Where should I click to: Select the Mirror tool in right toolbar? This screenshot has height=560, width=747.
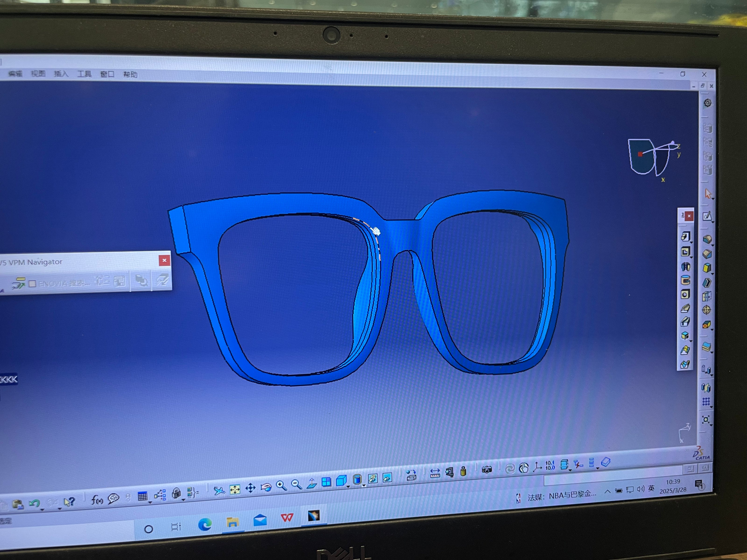(706, 388)
